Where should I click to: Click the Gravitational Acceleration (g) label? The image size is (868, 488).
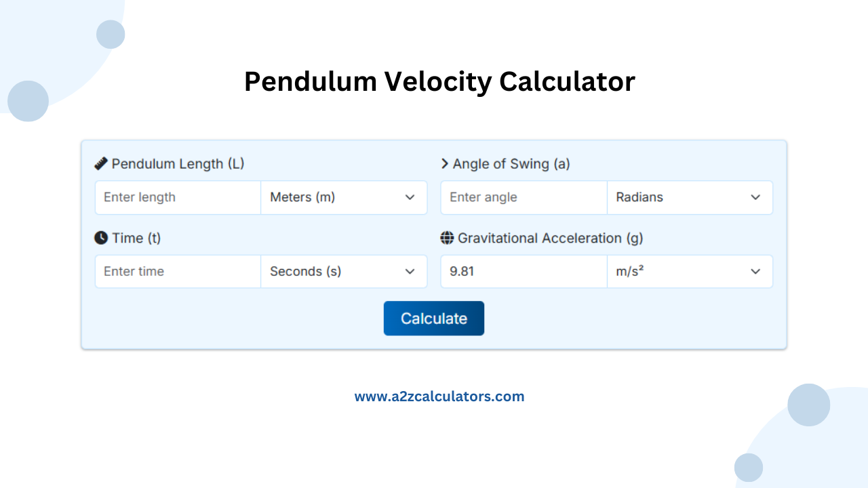click(x=551, y=238)
